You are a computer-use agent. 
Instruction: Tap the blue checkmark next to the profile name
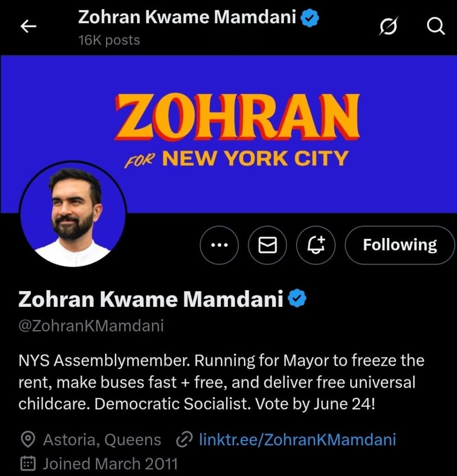tap(297, 298)
